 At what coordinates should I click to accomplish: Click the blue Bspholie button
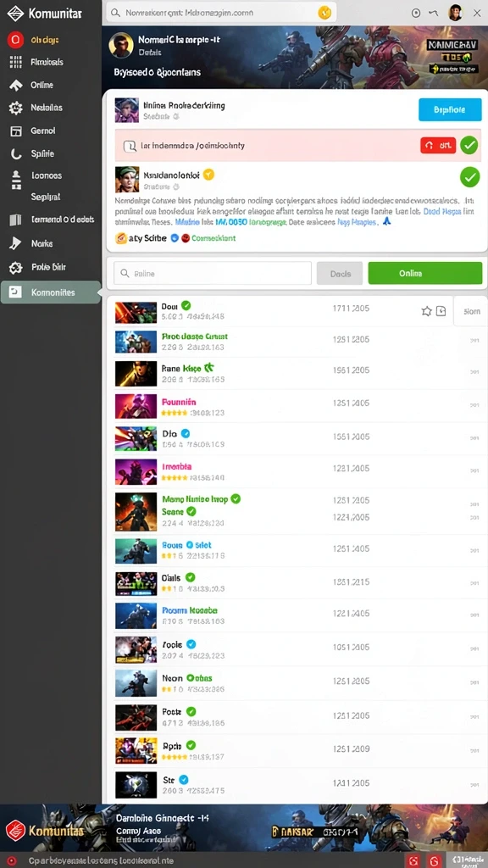(x=450, y=109)
